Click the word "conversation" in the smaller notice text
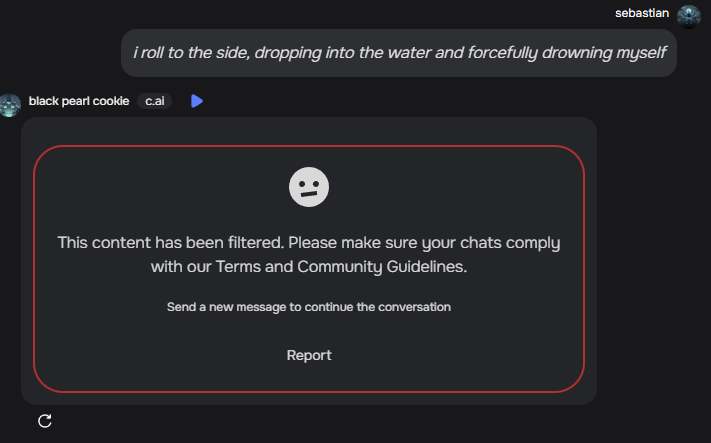Viewport: 711px width, 443px height. 414,307
